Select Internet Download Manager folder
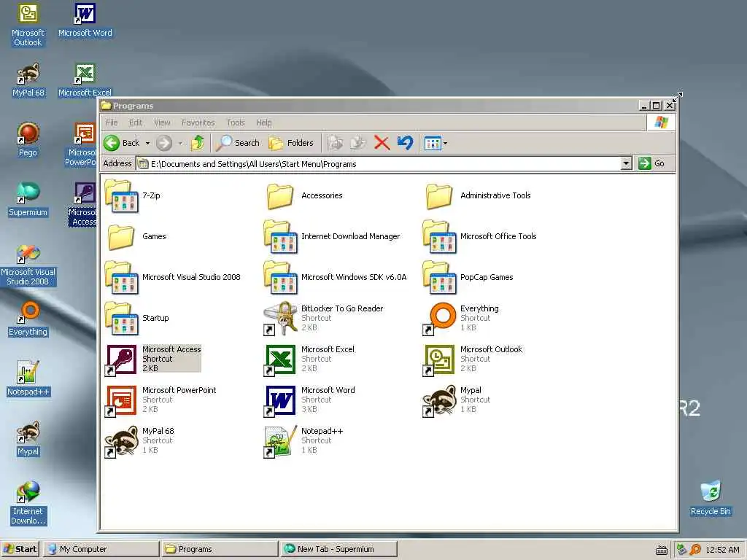The width and height of the screenshot is (747, 560). [x=332, y=237]
